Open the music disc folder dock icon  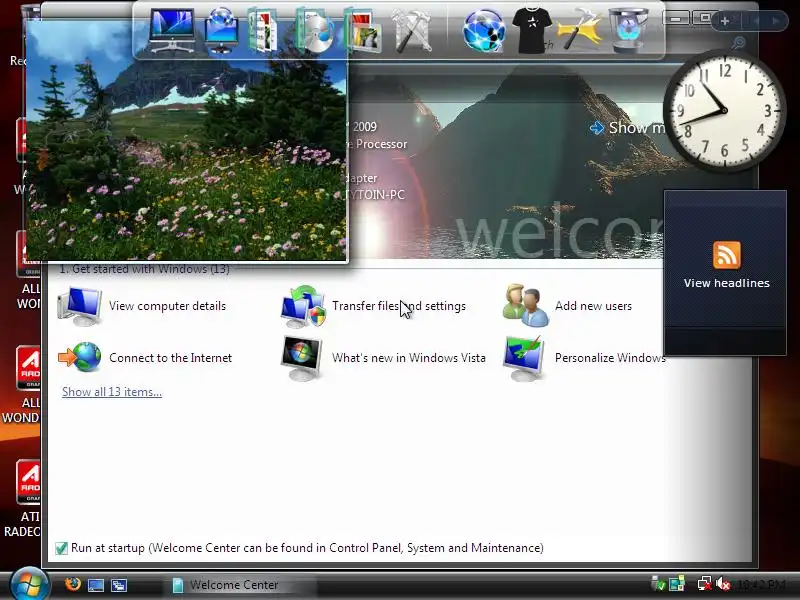[315, 31]
